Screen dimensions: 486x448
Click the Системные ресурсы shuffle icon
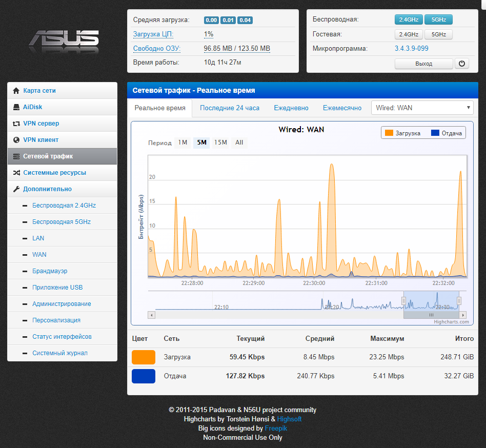(16, 173)
